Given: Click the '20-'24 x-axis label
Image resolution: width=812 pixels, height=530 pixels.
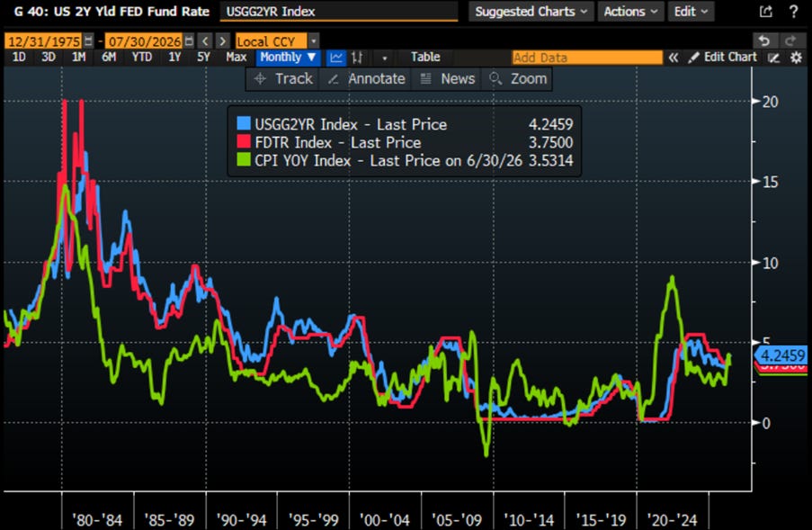Looking at the screenshot, I should (x=673, y=519).
